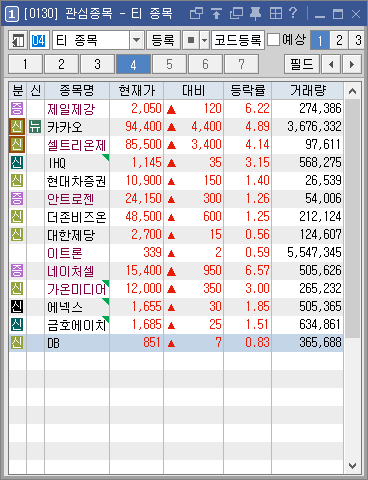Click the 신 badge on 대한제당 row

[17, 235]
